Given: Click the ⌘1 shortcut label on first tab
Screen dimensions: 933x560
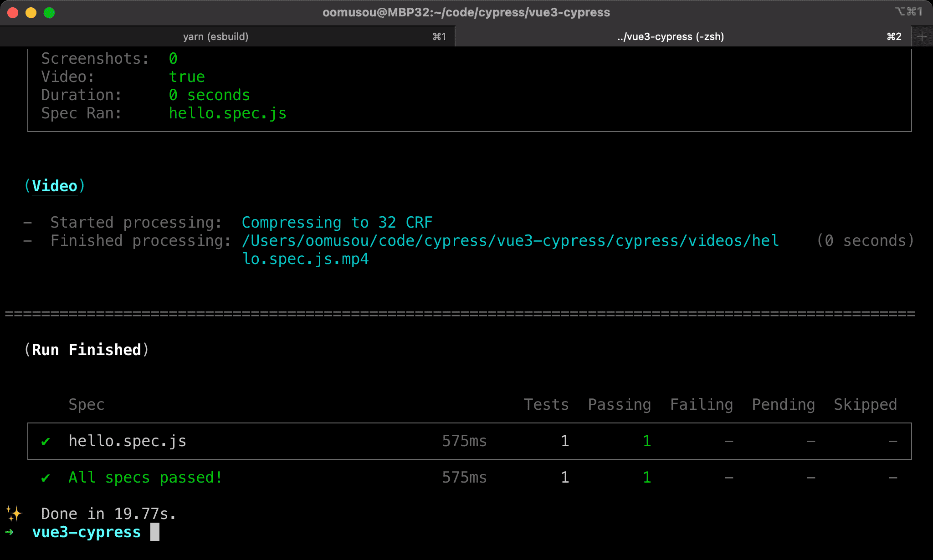Looking at the screenshot, I should (439, 36).
